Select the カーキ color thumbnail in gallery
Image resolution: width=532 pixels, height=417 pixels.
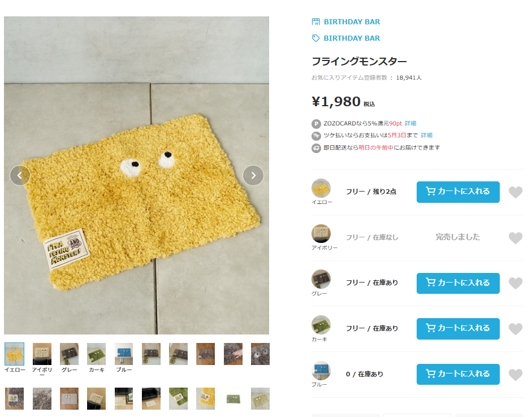(x=96, y=354)
